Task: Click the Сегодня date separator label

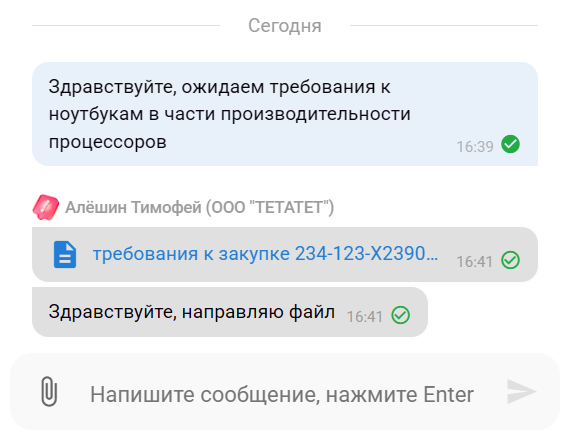Action: [285, 26]
